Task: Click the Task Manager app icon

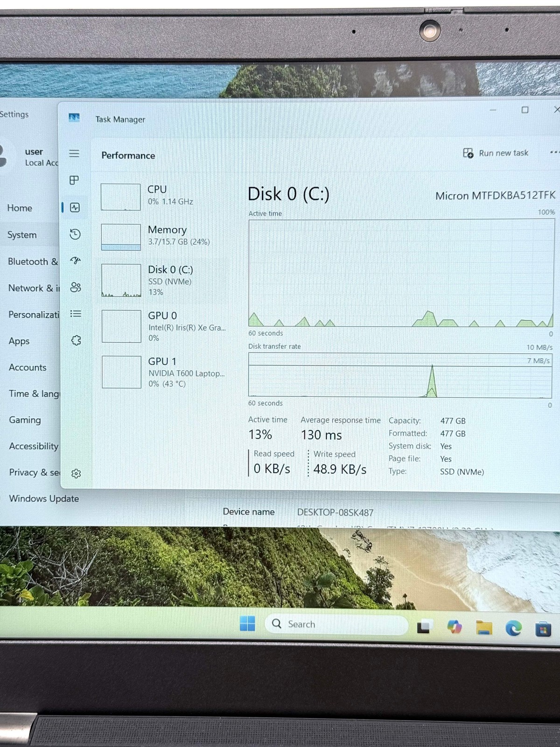Action: tap(74, 118)
